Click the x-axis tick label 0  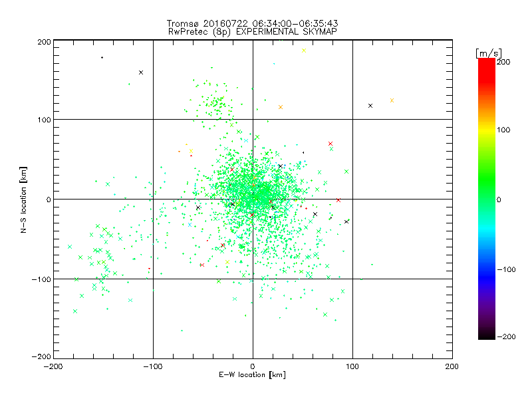coord(253,366)
